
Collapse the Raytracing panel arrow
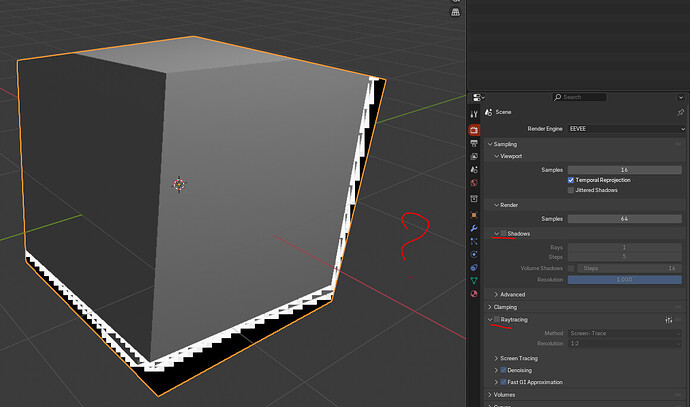(x=490, y=320)
